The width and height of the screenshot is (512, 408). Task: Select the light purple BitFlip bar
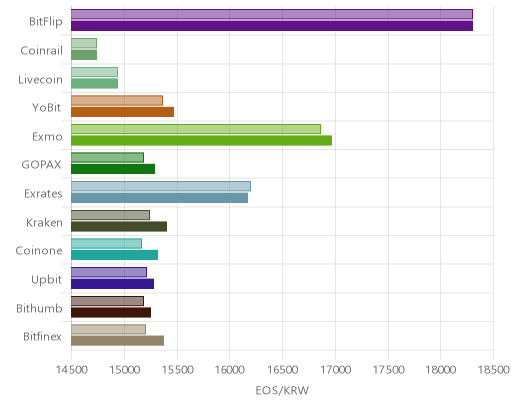pos(272,14)
